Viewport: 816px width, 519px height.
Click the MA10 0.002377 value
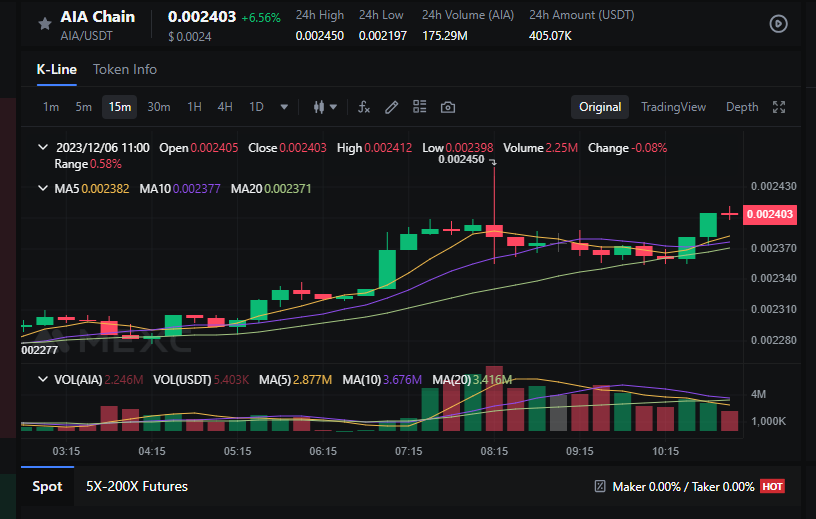pyautogui.click(x=196, y=188)
